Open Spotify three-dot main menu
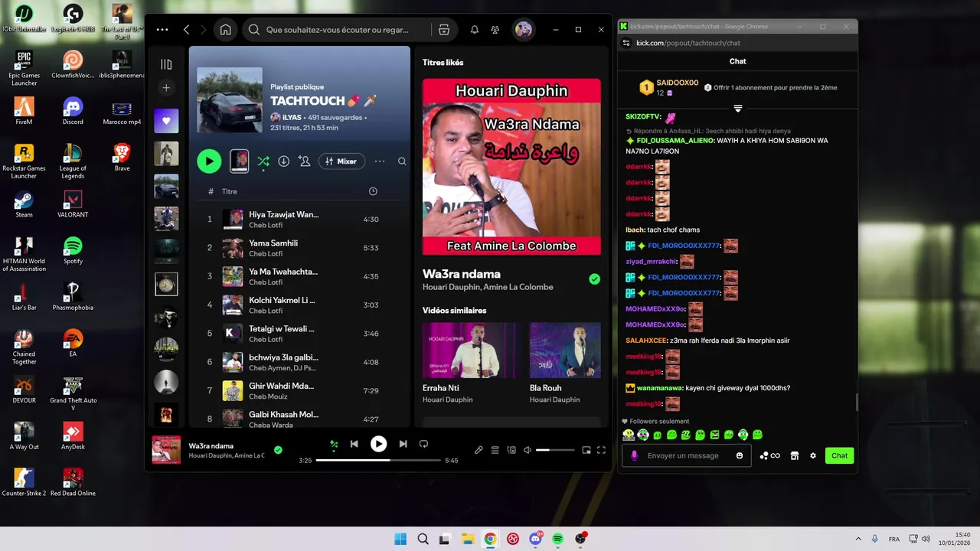The height and width of the screenshot is (551, 980). pos(162,30)
